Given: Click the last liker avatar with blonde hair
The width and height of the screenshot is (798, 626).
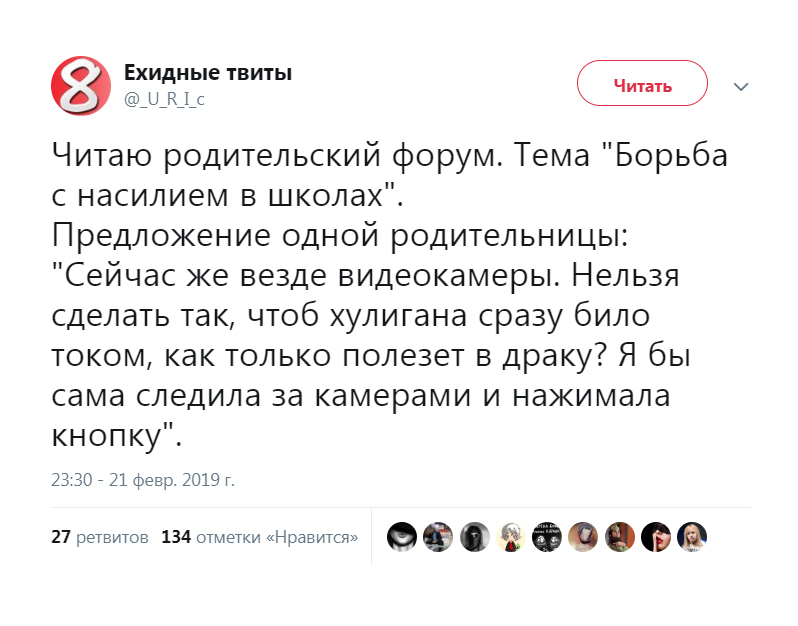Looking at the screenshot, I should tap(692, 537).
